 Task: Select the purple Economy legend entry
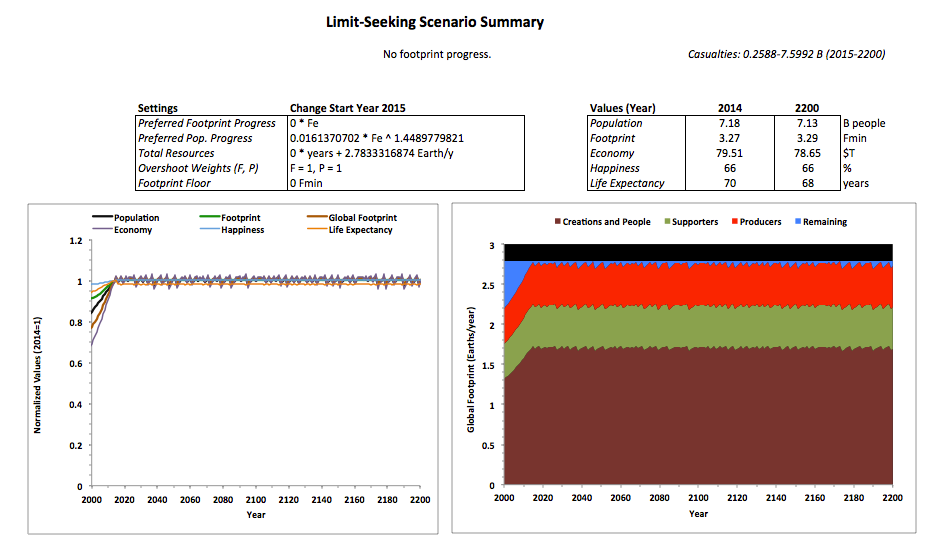click(130, 229)
